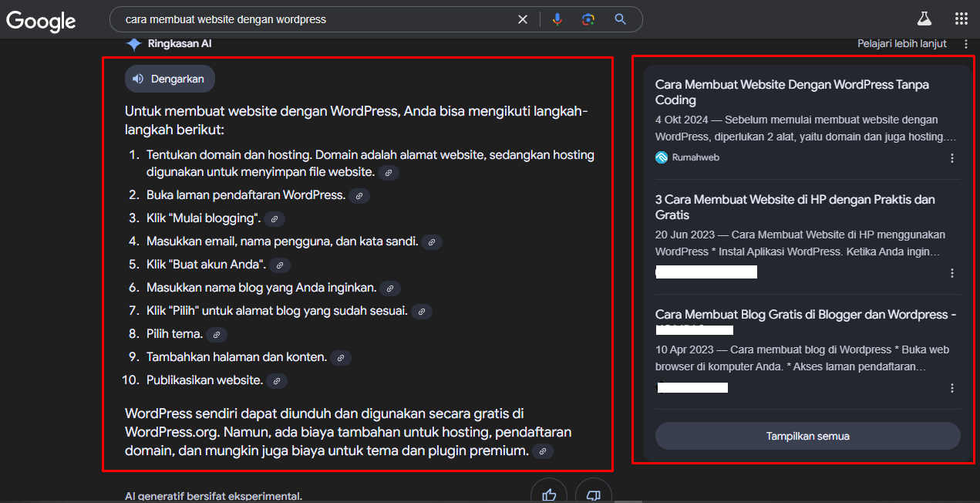Open source link after 'Klik Buat akun Anda'
Viewport: 980px width, 503px height.
[280, 265]
